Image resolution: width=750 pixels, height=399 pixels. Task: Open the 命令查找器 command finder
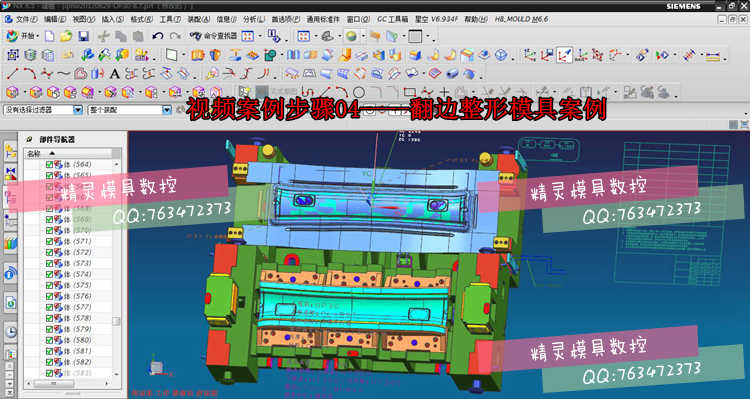pyautogui.click(x=214, y=36)
